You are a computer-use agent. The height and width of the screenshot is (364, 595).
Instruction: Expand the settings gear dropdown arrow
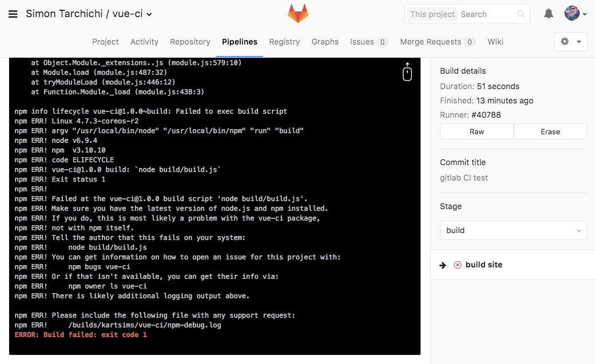click(579, 42)
